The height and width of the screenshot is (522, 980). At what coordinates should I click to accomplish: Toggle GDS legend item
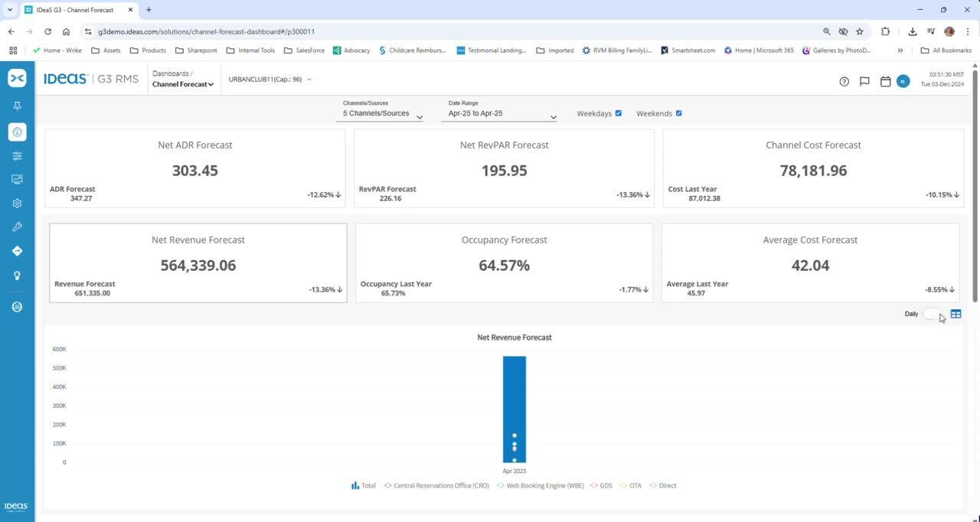(x=601, y=485)
